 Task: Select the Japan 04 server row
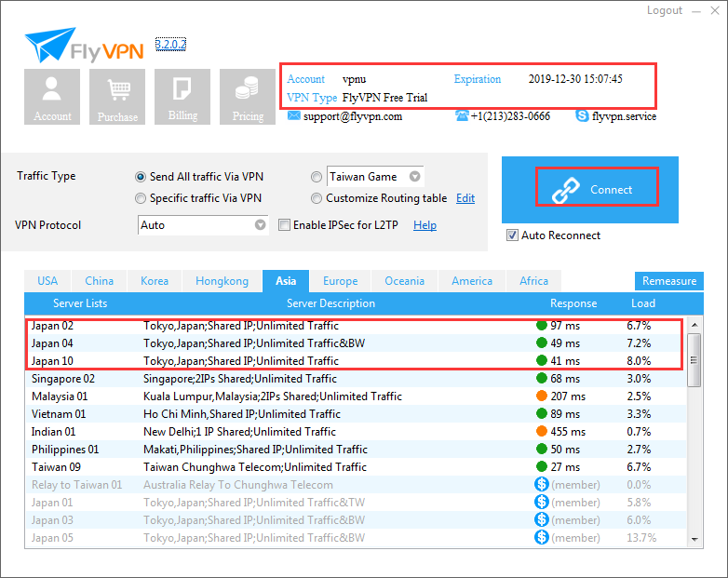coord(356,343)
